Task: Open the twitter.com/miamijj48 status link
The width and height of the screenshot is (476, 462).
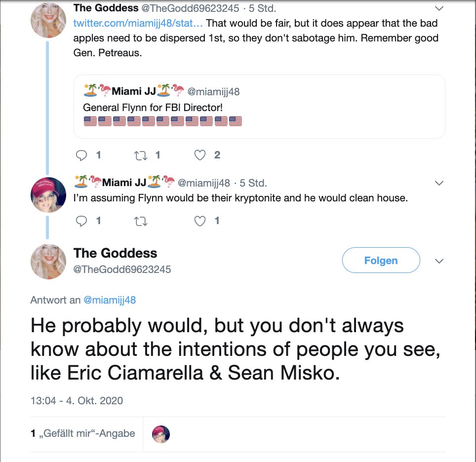Action: point(138,23)
